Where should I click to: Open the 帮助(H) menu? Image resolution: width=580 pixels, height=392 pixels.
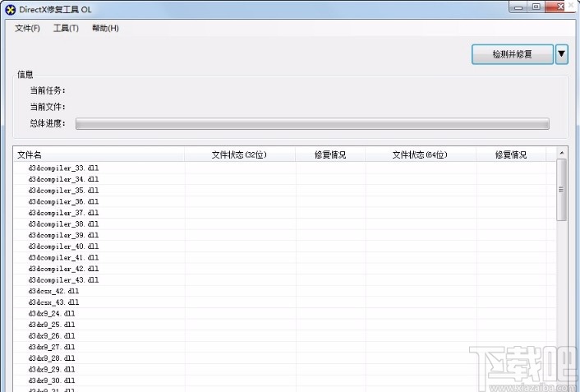click(105, 28)
